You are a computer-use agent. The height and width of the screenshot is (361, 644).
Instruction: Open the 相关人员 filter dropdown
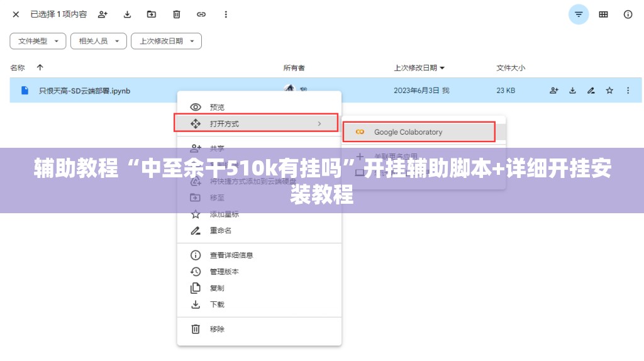click(x=99, y=41)
